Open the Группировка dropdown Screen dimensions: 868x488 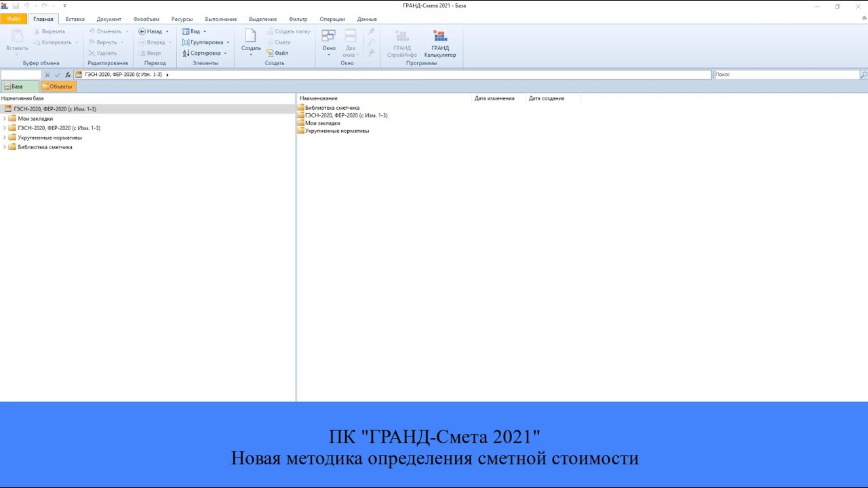coord(205,42)
